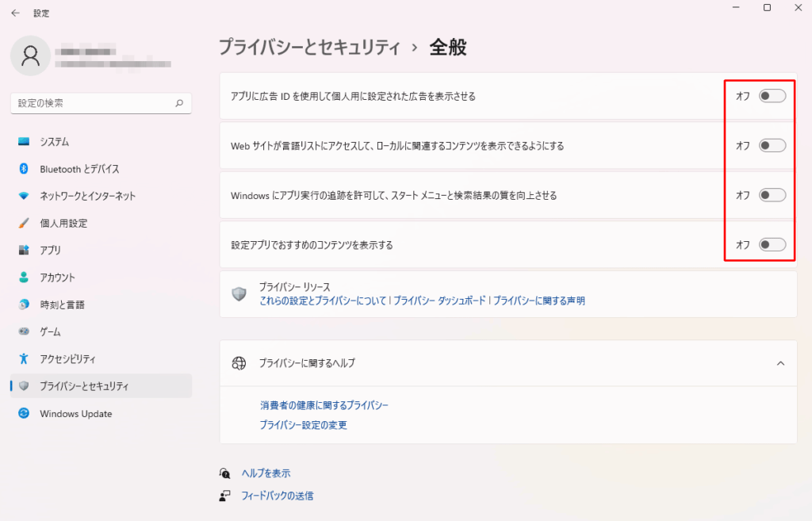The width and height of the screenshot is (812, 521).
Task: Maximize the 設定 window
Action: (x=767, y=8)
